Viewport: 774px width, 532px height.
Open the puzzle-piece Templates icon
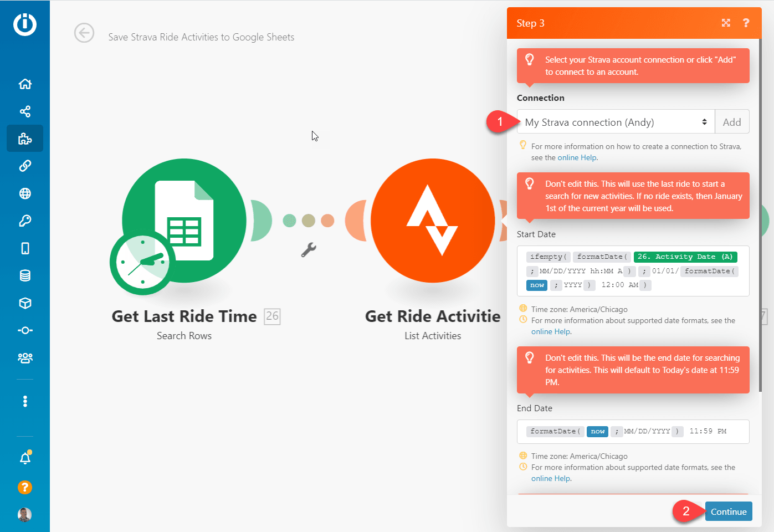tap(25, 139)
